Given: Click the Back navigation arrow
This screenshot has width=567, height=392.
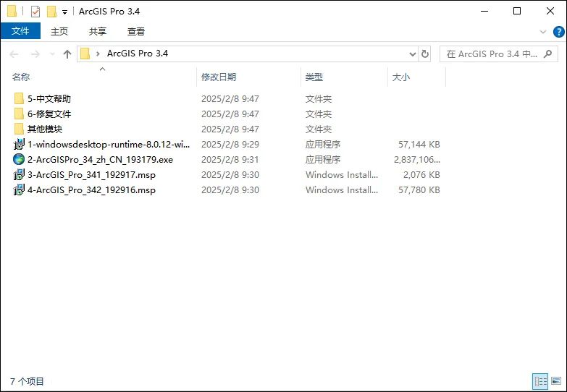Looking at the screenshot, I should 14,54.
